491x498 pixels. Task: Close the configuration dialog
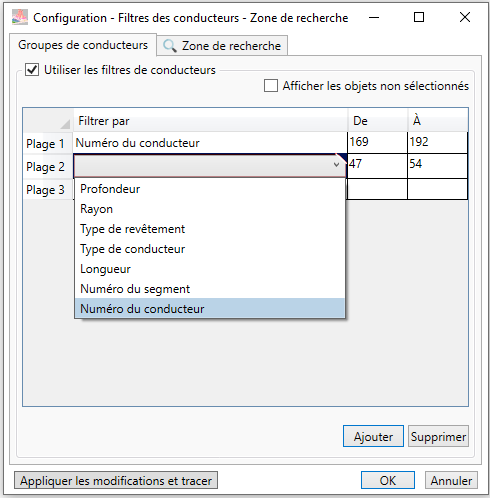[465, 17]
